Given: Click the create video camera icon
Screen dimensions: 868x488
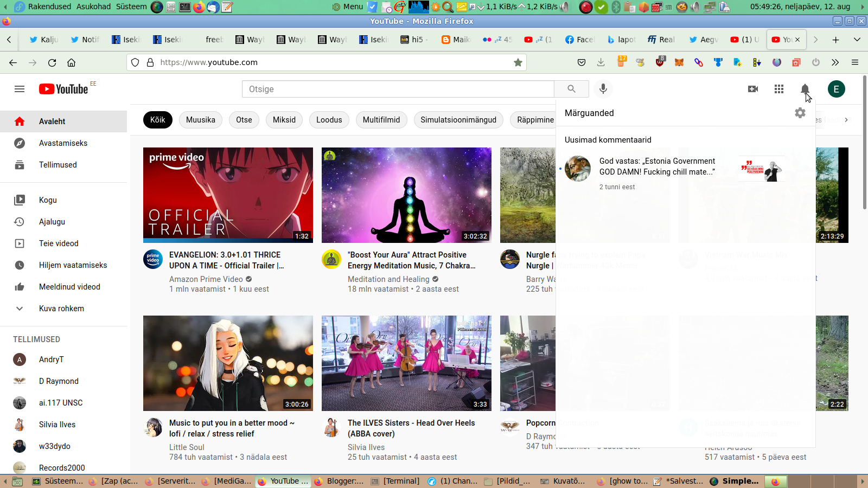Looking at the screenshot, I should 752,89.
